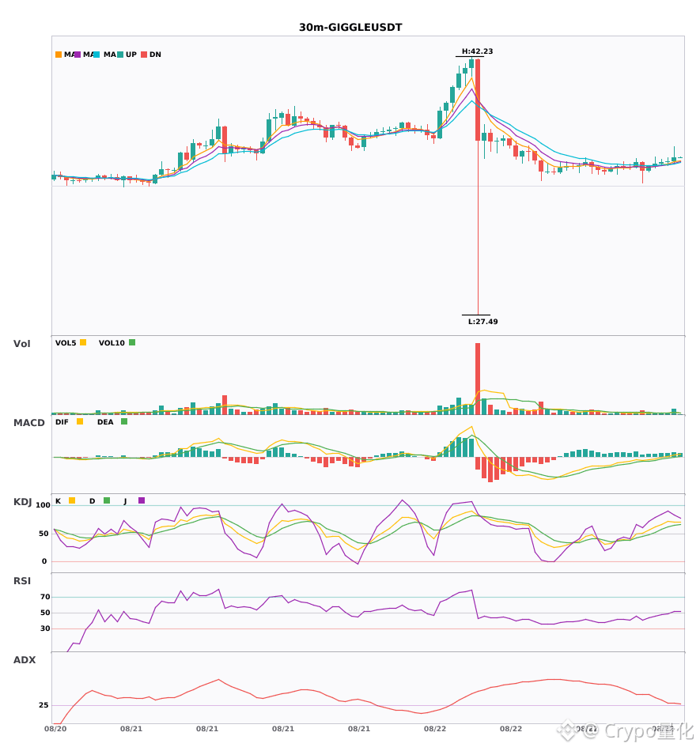700x751 pixels.
Task: Click the 08/20 date axis label
Action: (55, 729)
